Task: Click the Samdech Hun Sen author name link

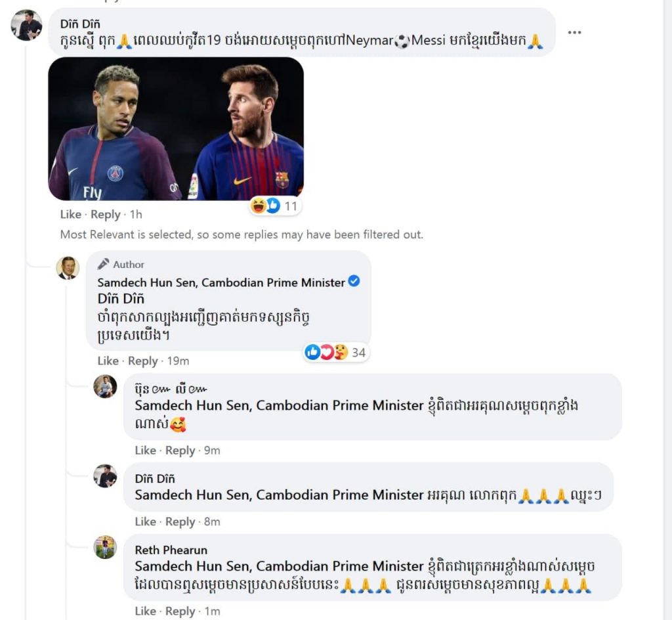Action: click(221, 282)
